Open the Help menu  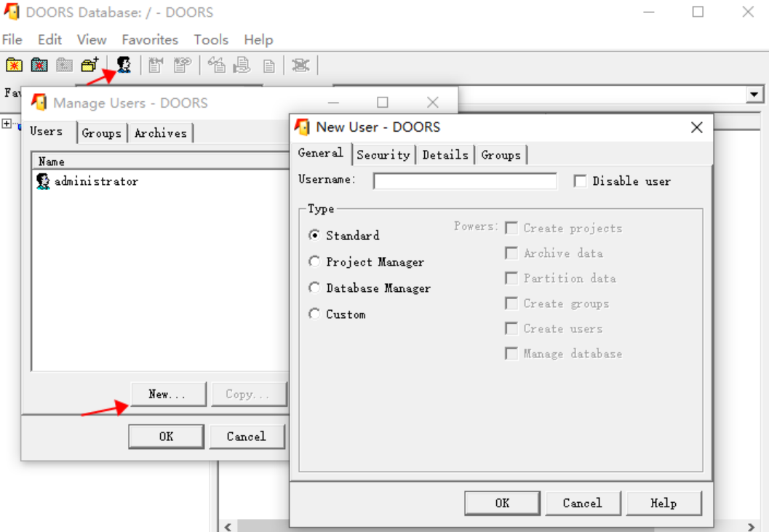[258, 40]
